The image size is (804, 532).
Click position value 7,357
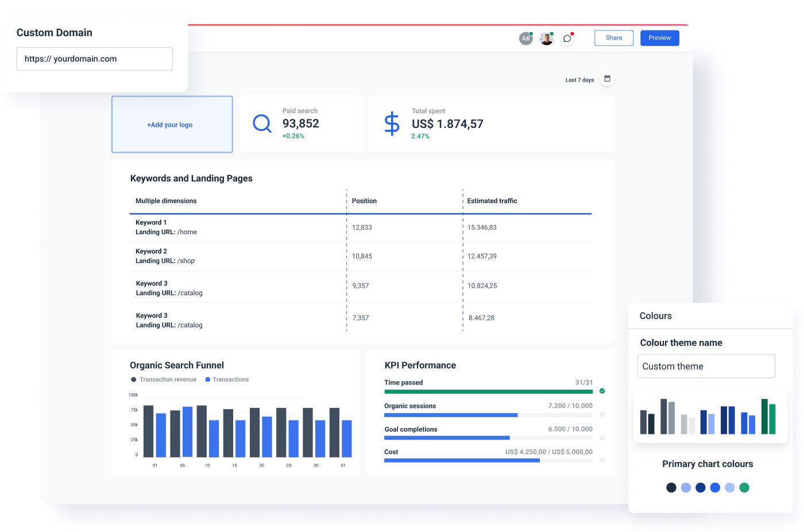[x=361, y=318]
